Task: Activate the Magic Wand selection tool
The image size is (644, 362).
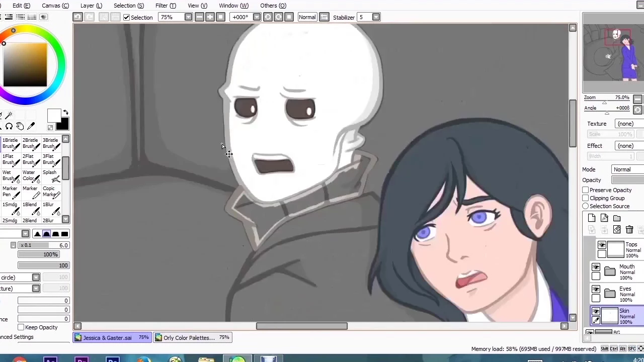Action: point(9,116)
